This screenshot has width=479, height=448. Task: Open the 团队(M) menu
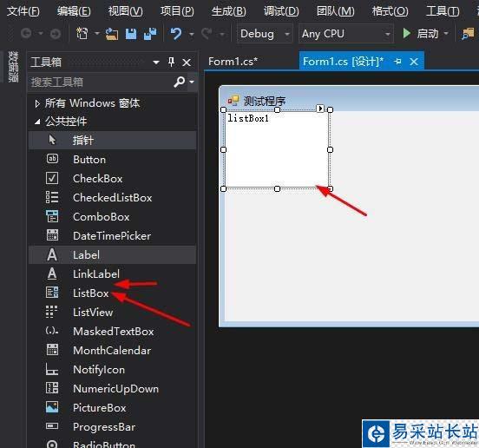pyautogui.click(x=336, y=11)
